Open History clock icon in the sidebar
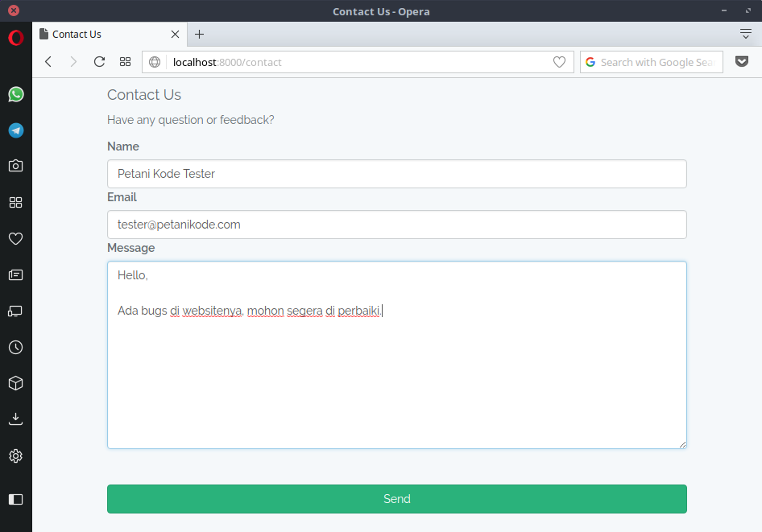Screen dimensions: 762x532 (x=15, y=348)
